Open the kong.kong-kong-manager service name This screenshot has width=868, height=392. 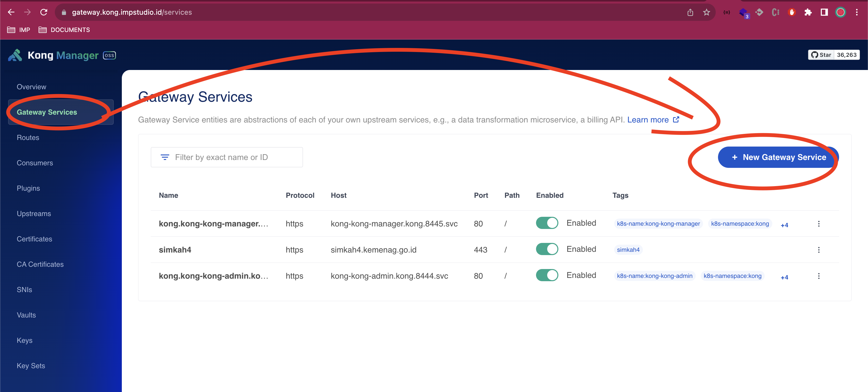(214, 224)
